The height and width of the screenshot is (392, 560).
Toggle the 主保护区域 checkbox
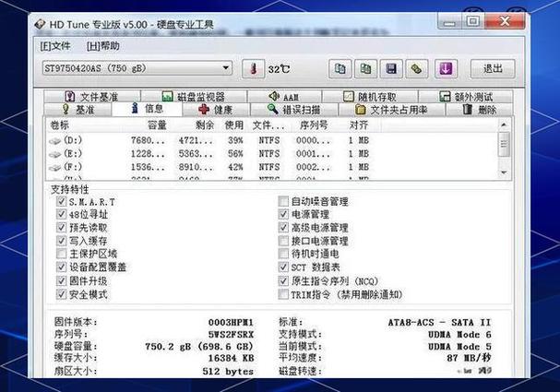click(x=62, y=254)
